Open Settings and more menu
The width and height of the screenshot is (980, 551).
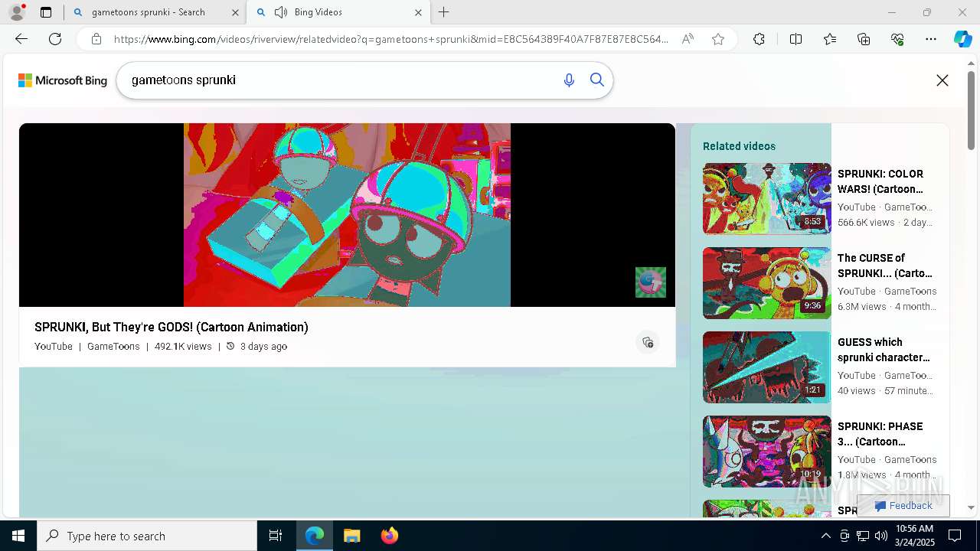click(931, 39)
